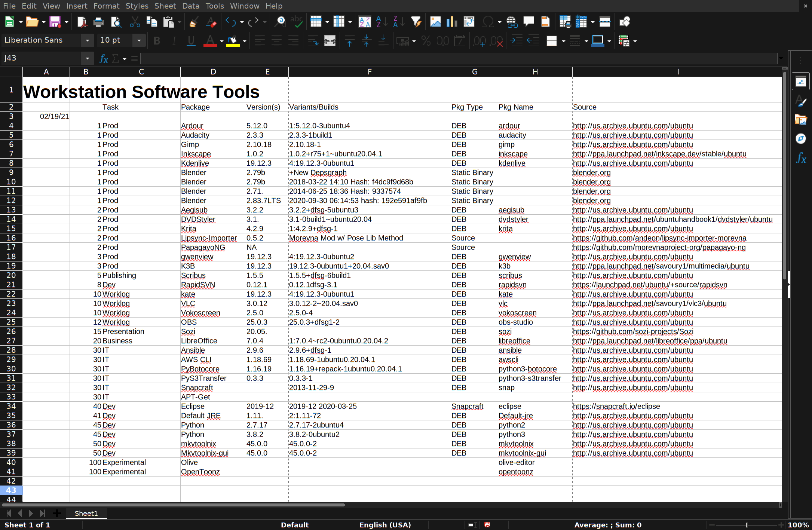The image size is (812, 530).
Task: Click the Function Wizard fx icon
Action: pyautogui.click(x=104, y=58)
